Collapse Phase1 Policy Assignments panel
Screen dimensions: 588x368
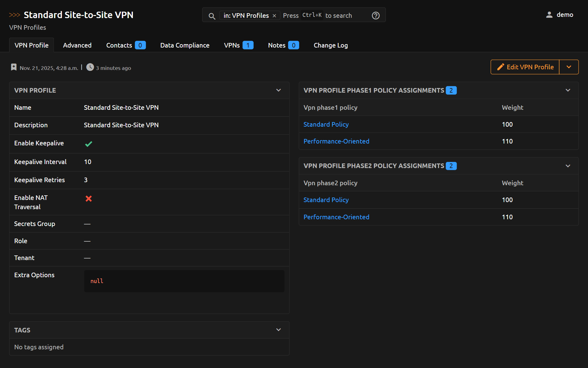click(568, 90)
